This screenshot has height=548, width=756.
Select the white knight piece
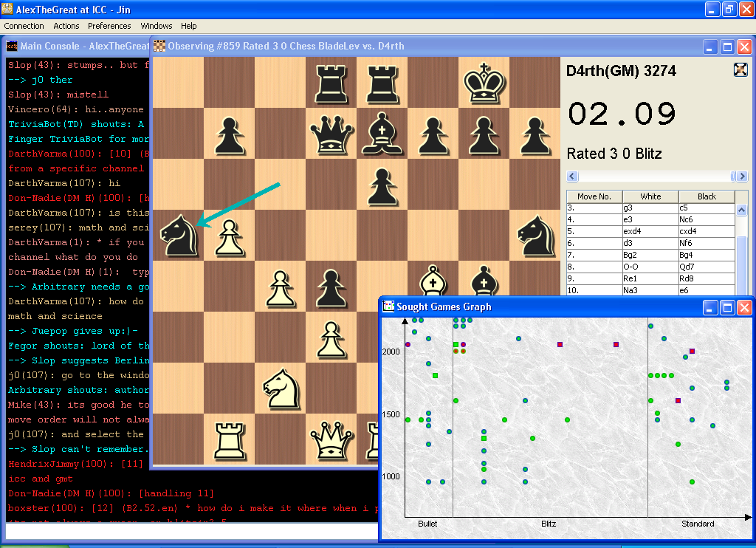click(281, 387)
